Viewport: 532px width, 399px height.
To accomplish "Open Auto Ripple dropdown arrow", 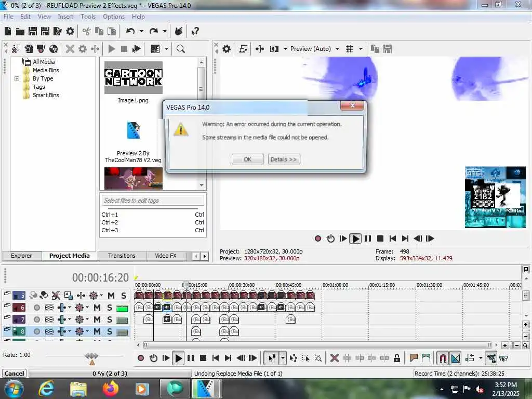I will 481,358.
